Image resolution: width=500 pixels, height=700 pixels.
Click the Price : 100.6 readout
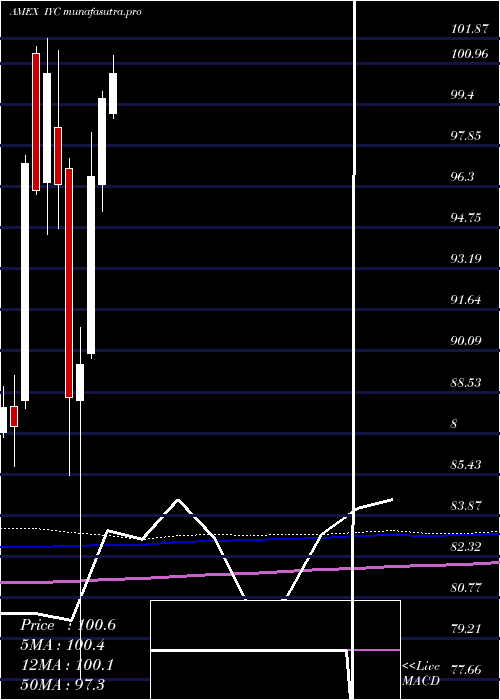click(x=68, y=625)
